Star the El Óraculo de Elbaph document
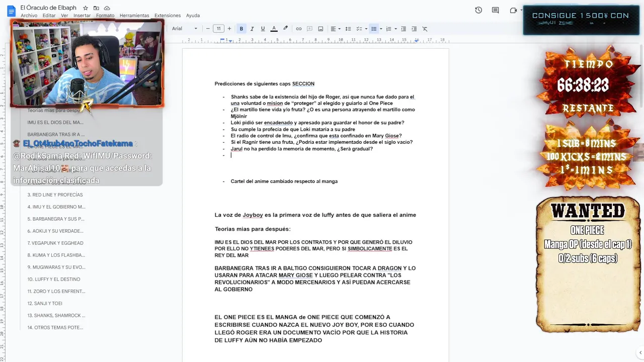Screen dimensions: 644x362 coord(86,8)
